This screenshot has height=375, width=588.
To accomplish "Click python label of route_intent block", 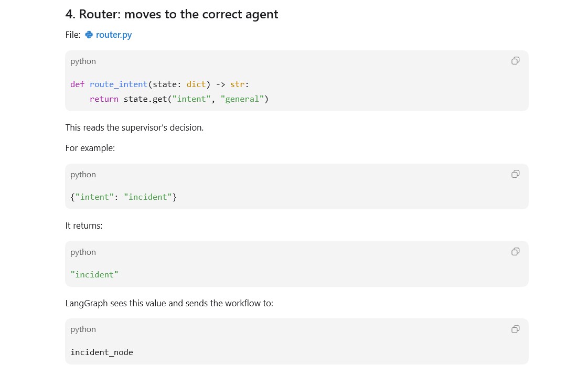I will (83, 61).
